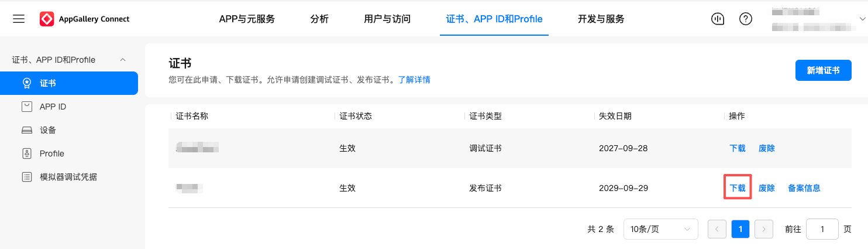Go to the previous page arrow
The width and height of the screenshot is (868, 249).
[x=717, y=229]
